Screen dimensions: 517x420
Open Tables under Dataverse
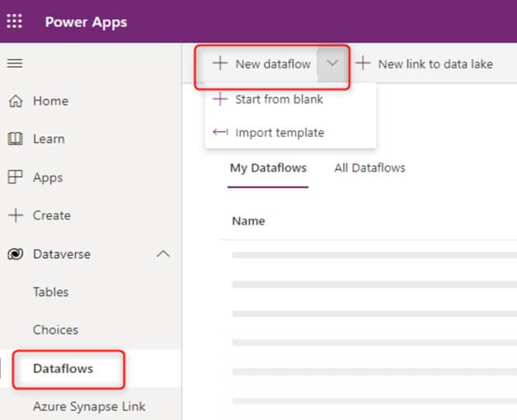tap(51, 292)
